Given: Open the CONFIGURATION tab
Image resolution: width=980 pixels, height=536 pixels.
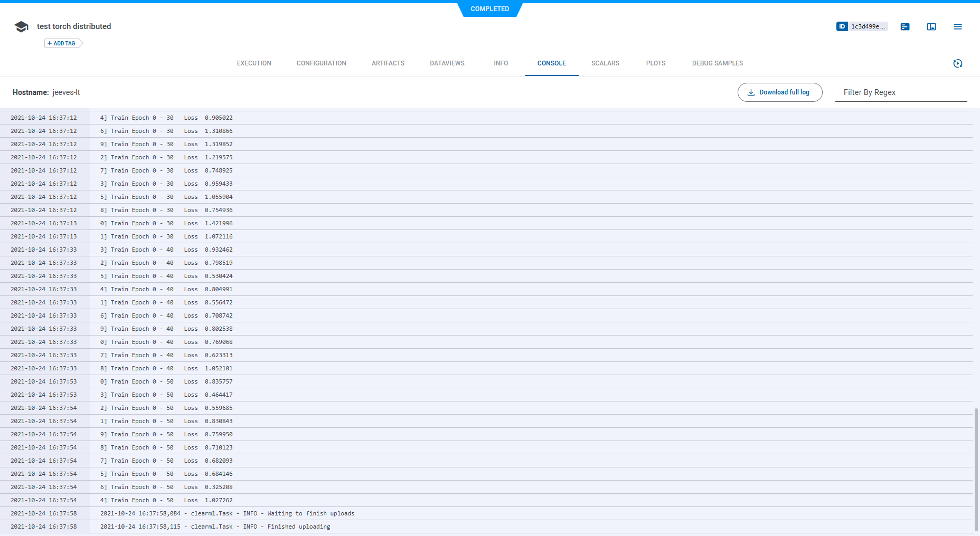Looking at the screenshot, I should click(321, 63).
